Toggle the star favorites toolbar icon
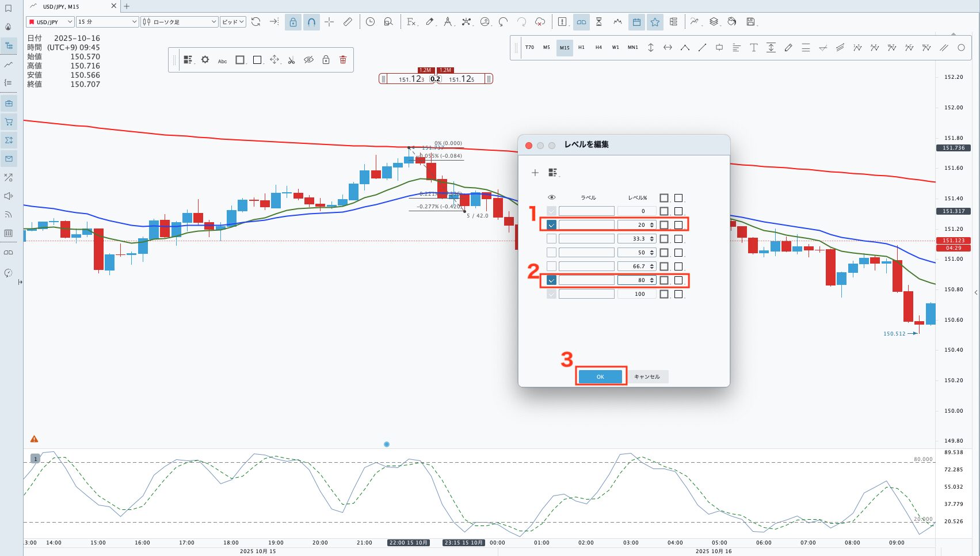Viewport: 980px width, 556px height. point(655,22)
